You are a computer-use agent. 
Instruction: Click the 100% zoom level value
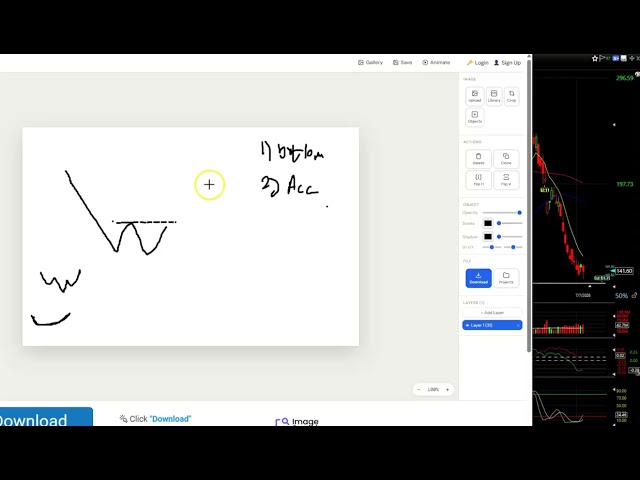[x=433, y=389]
